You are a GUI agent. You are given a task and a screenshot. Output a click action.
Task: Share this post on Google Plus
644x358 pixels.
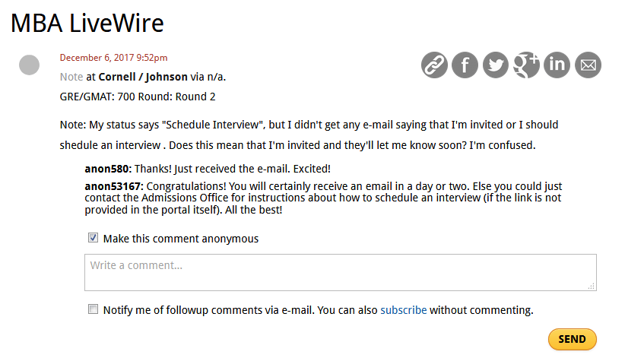[x=526, y=65]
